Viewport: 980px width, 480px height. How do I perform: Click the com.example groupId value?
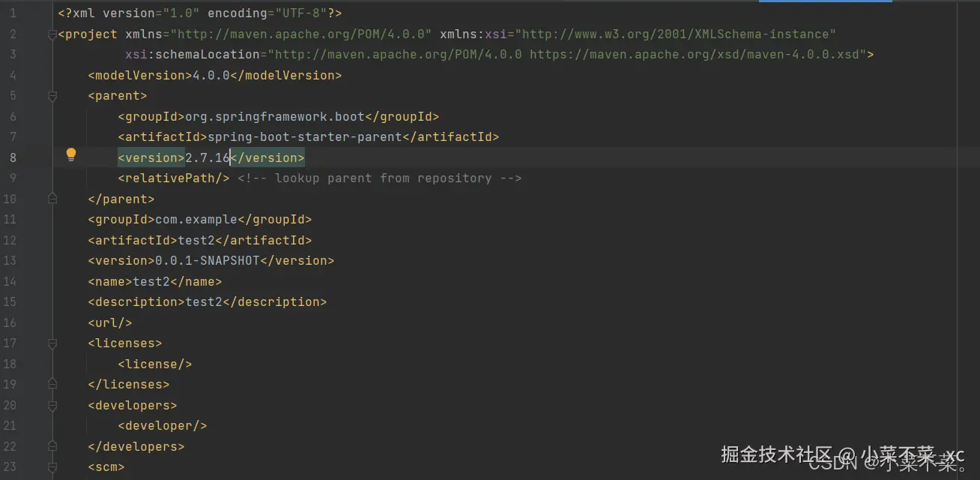click(x=196, y=219)
